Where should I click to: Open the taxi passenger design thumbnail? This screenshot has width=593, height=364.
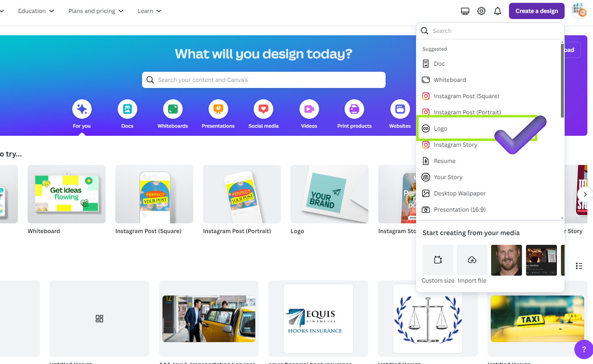pos(209,319)
